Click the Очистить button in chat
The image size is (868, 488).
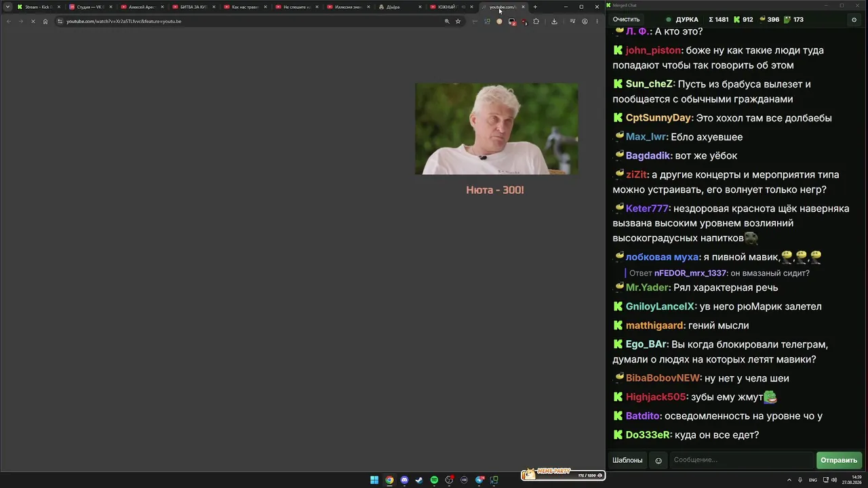[626, 20]
